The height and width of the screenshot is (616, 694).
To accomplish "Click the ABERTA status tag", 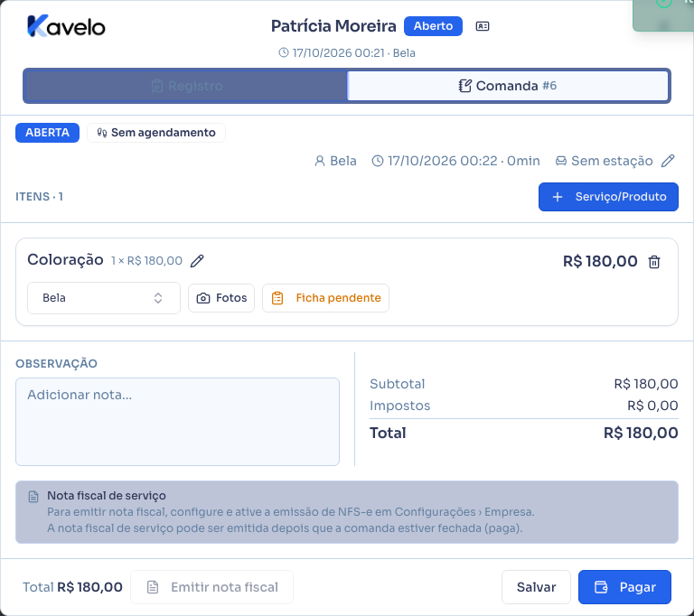I will 47,133.
